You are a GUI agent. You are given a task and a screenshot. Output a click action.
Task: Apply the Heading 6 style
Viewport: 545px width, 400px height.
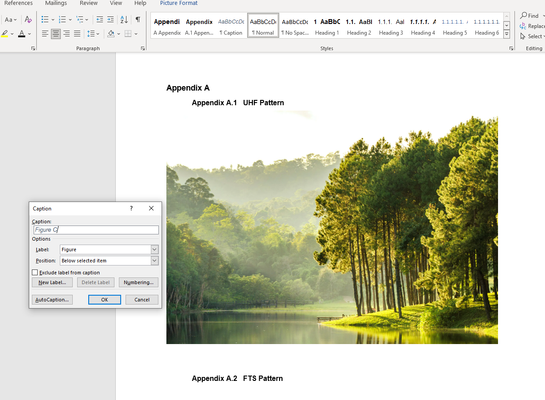487,27
